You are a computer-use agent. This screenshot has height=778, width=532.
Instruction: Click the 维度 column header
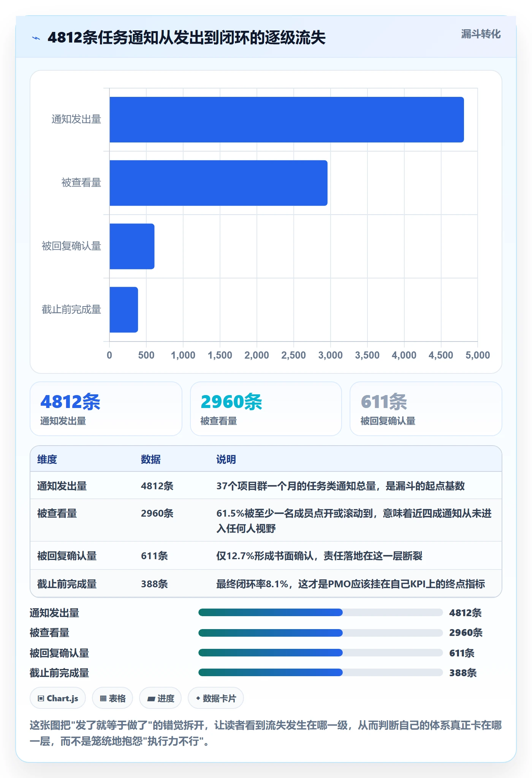(47, 459)
